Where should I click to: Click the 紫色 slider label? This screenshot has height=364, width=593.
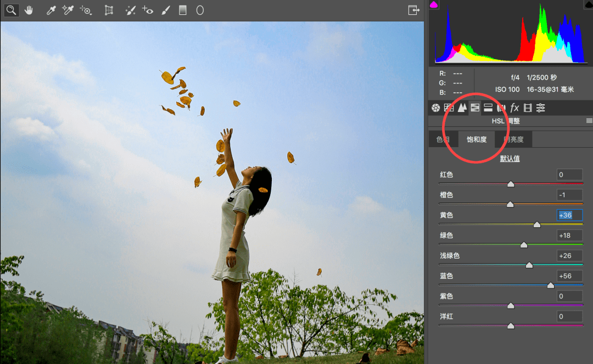(446, 296)
